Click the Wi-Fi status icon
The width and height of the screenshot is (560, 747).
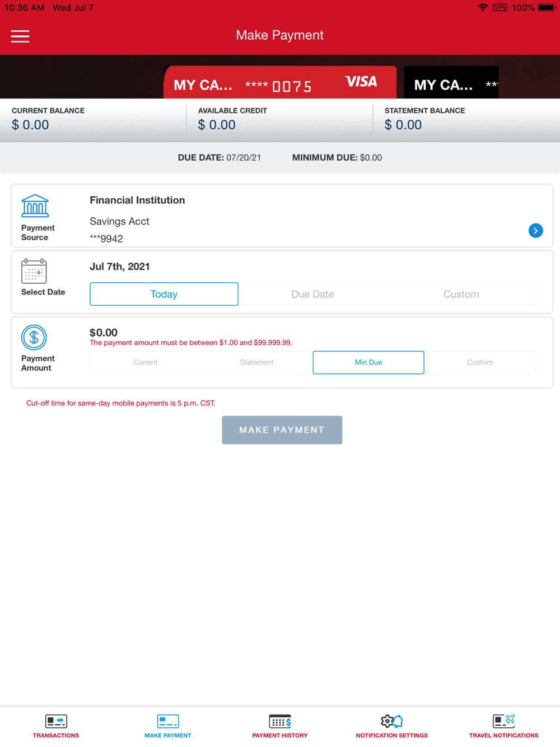pos(483,7)
